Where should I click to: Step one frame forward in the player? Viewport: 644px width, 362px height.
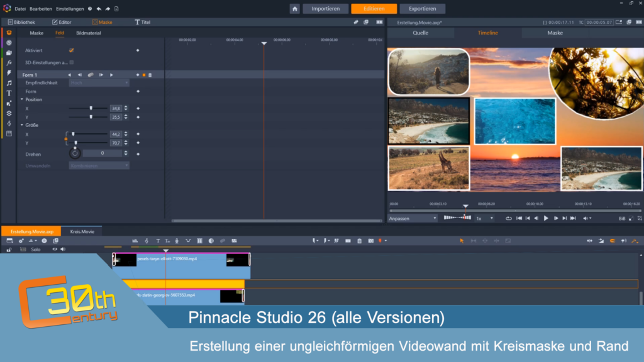pyautogui.click(x=556, y=218)
